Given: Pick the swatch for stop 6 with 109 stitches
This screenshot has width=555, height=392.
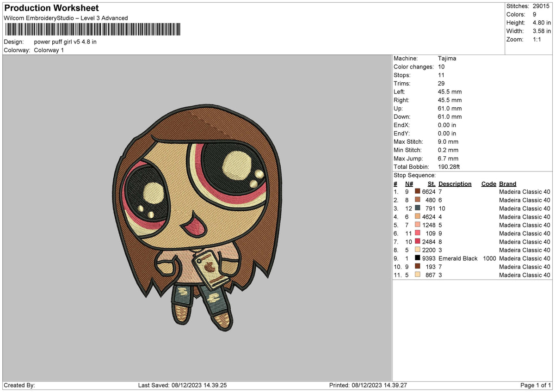Looking at the screenshot, I should 417,233.
